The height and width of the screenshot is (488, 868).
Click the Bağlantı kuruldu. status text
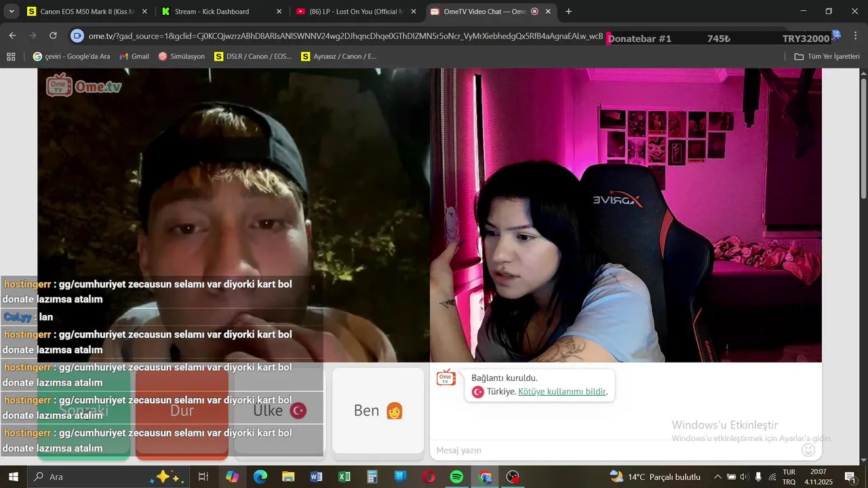[504, 378]
